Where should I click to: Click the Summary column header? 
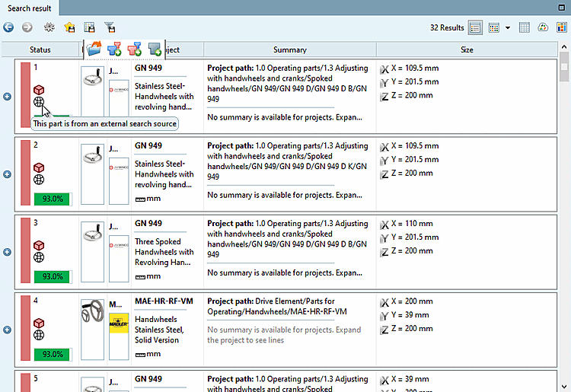289,49
